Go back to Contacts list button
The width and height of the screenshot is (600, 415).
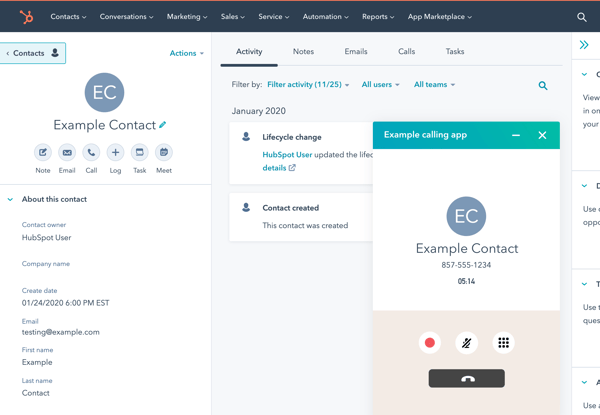pyautogui.click(x=33, y=53)
